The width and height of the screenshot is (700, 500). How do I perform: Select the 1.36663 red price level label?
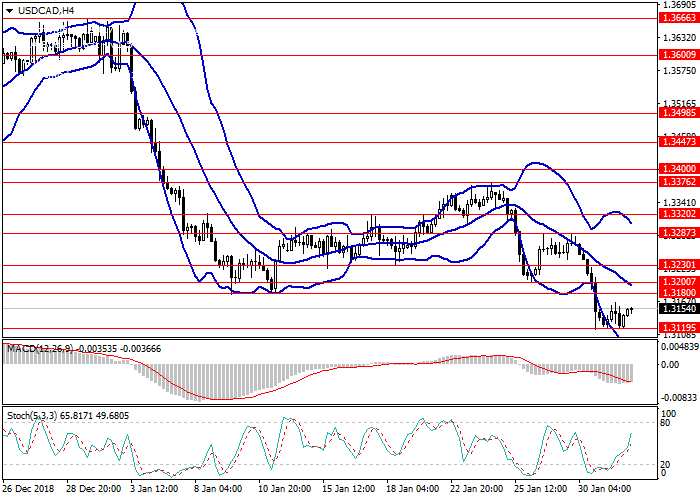coord(679,18)
